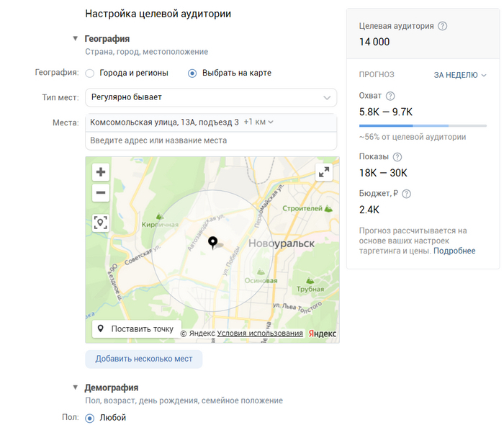Expand map to fullscreen
The image size is (504, 425).
[324, 171]
